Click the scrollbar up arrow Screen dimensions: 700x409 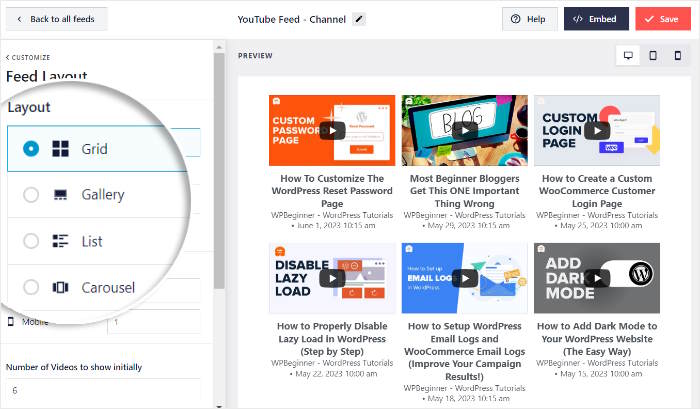(219, 47)
